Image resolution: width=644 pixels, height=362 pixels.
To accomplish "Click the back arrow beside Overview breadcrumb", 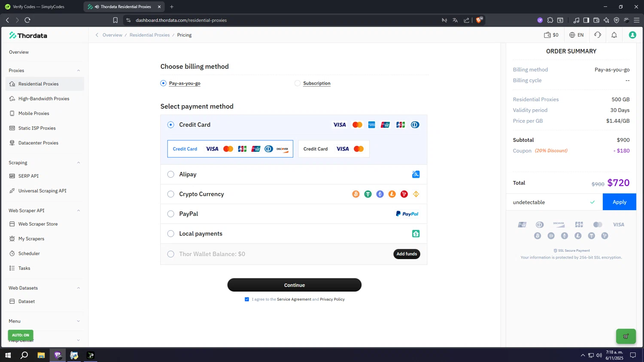I will pos(97,35).
